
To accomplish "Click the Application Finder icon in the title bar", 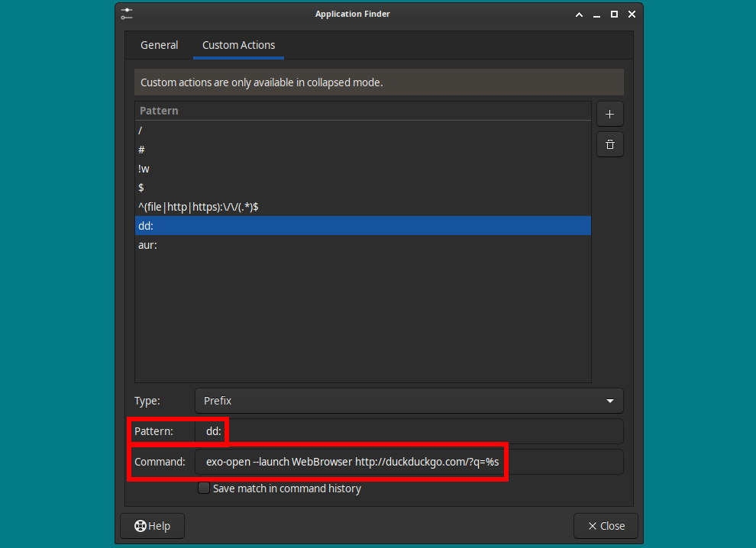I will (127, 13).
